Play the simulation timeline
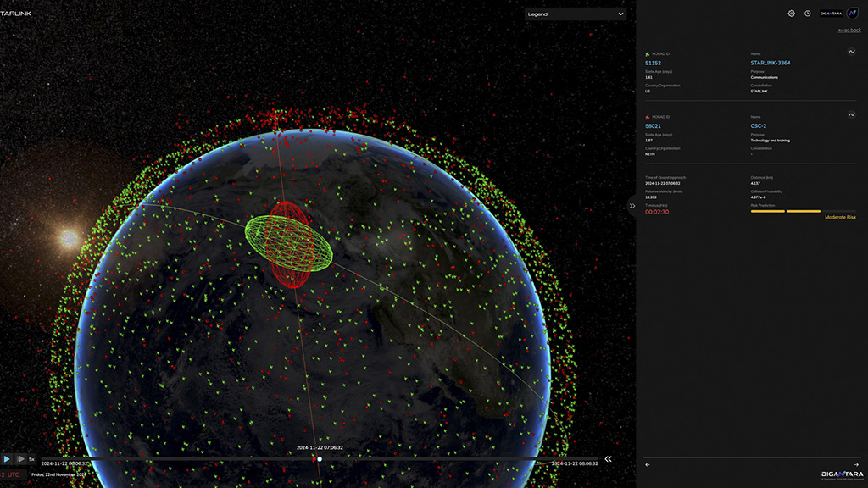The image size is (868, 488). click(x=7, y=458)
